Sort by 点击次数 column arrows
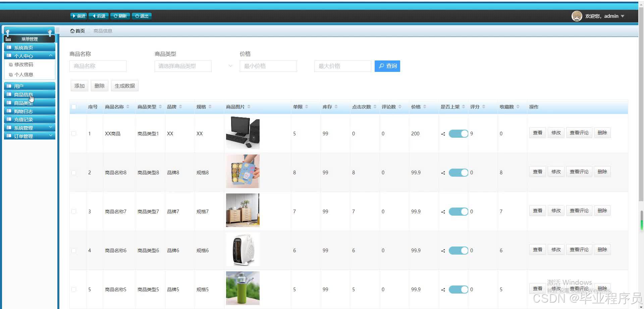 coord(375,107)
